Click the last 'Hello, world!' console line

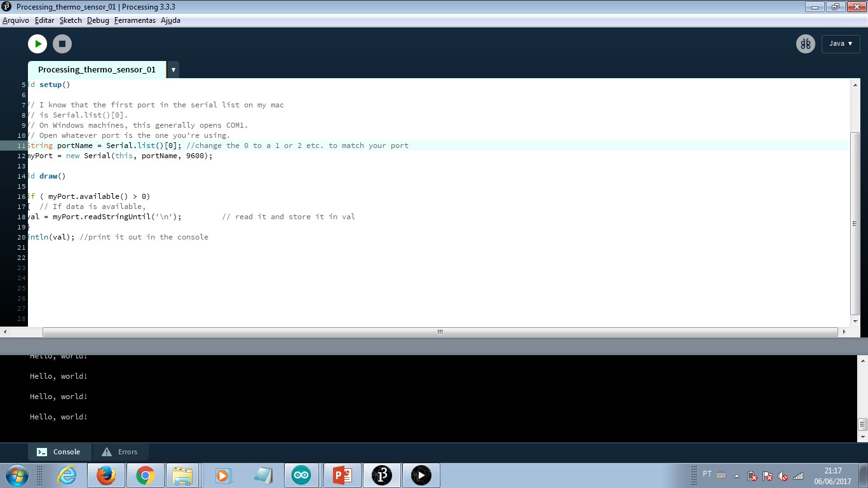58,417
